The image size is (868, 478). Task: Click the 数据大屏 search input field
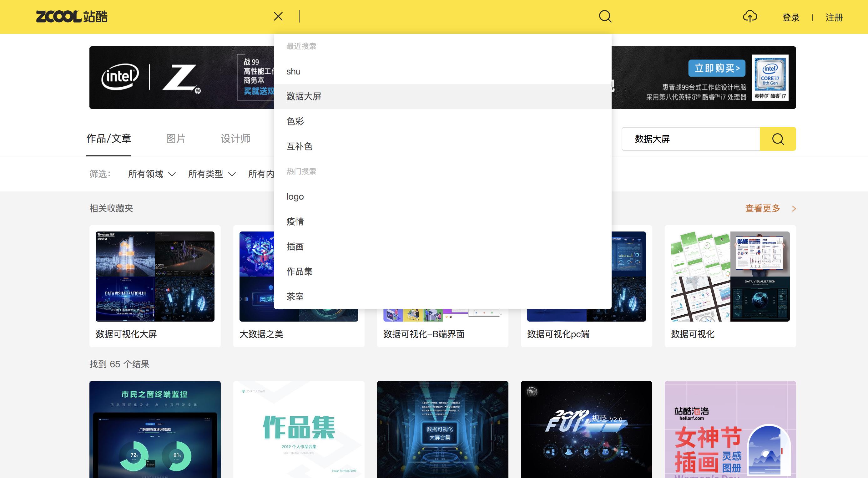[x=690, y=139]
